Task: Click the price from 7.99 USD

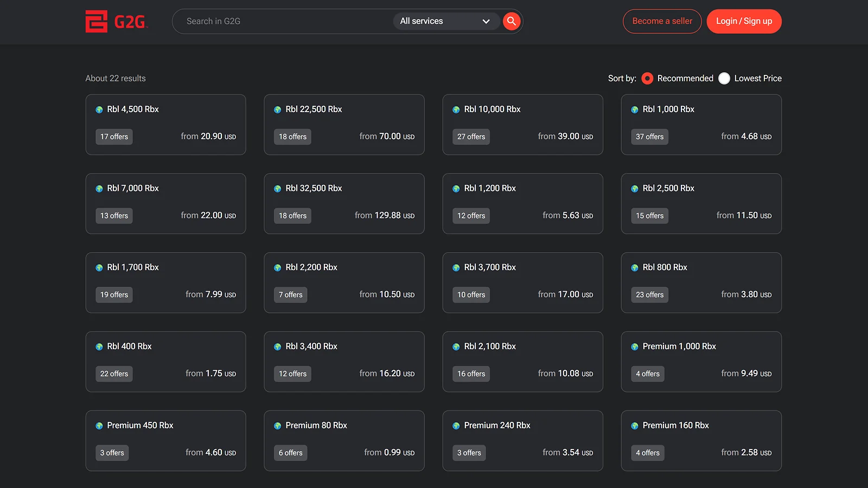Action: point(210,294)
